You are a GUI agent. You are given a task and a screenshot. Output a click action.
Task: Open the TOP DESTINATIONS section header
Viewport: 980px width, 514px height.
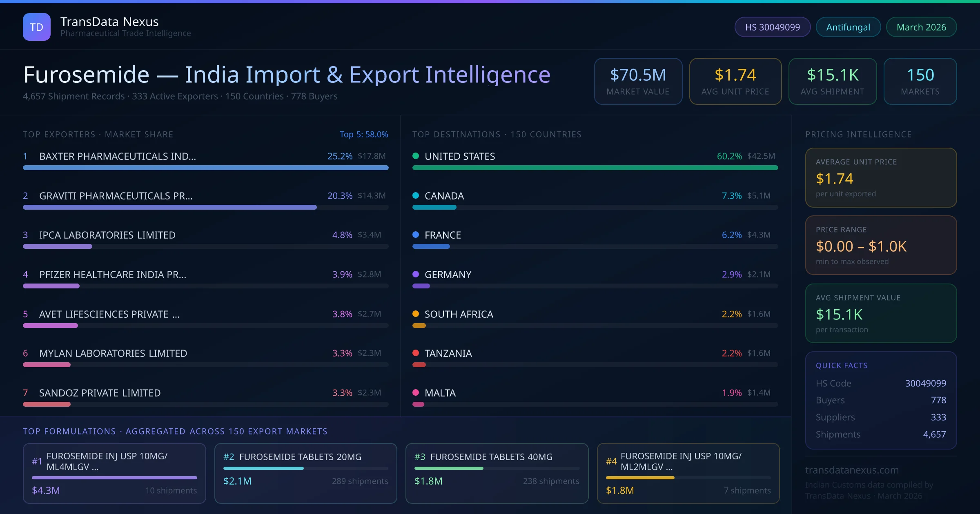pyautogui.click(x=497, y=134)
